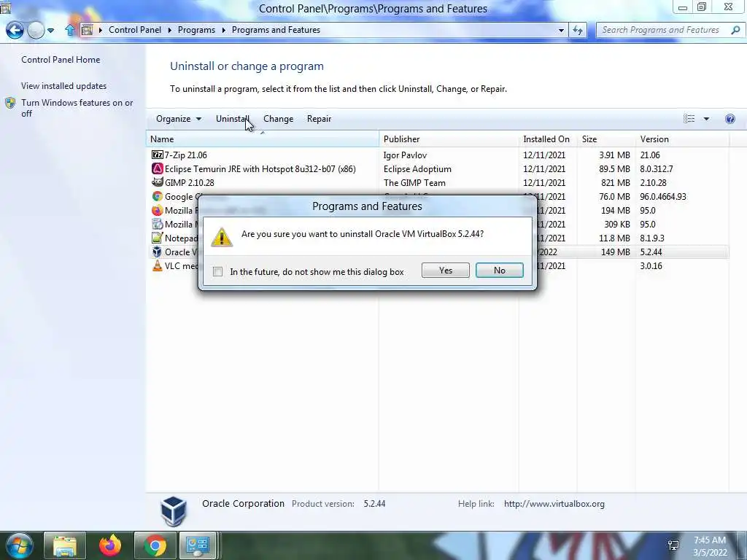Click the VLC media player cone icon
The width and height of the screenshot is (747, 560).
click(158, 265)
